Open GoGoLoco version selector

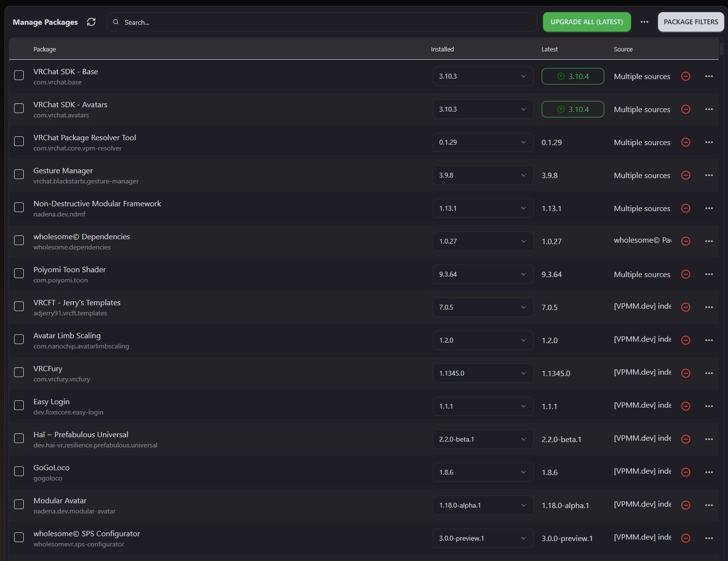click(483, 472)
